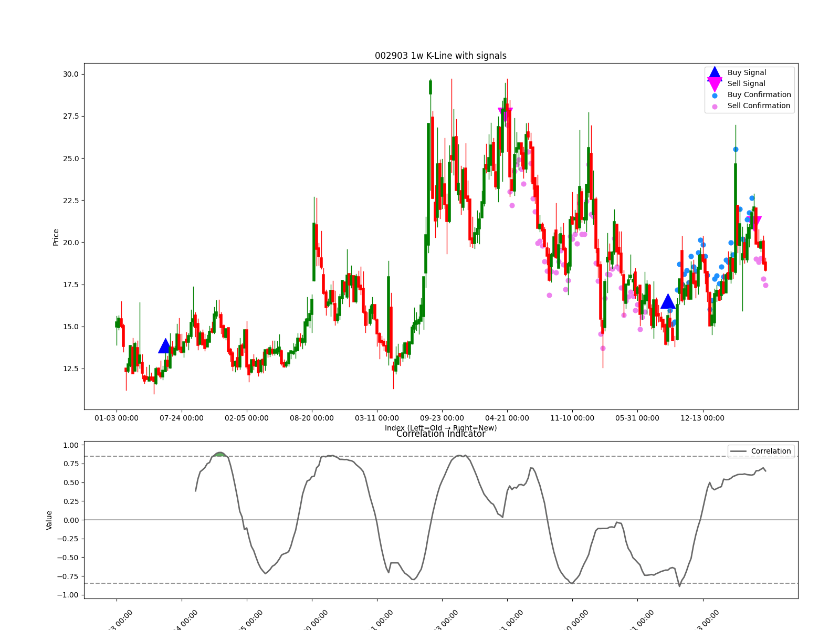Viewport: 840px width, 630px height.
Task: Click the 20.0 price tick label
Action: [x=70, y=243]
